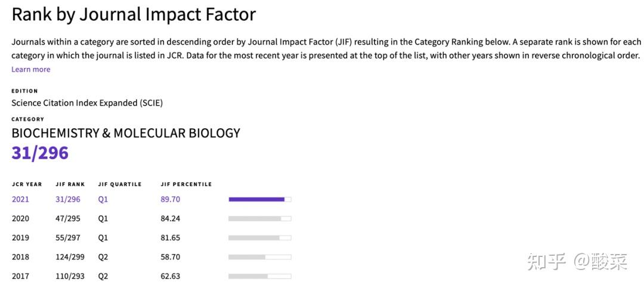644x288 pixels.
Task: Click the 2020 year row label
Action: click(20, 219)
